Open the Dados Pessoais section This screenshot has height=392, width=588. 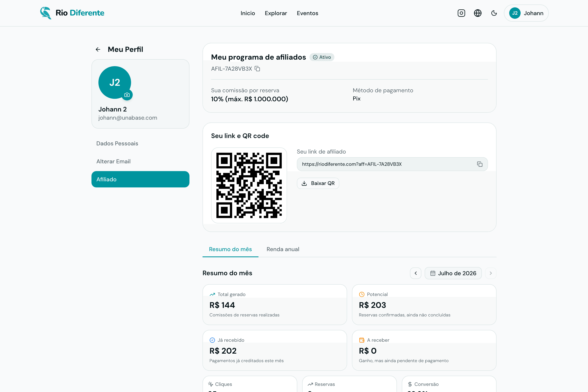pyautogui.click(x=140, y=143)
